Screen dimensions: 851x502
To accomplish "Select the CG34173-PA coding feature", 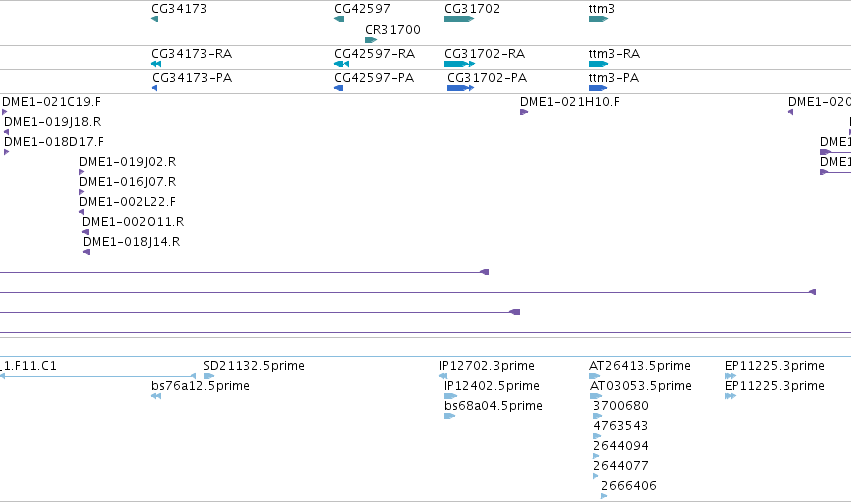I will [x=155, y=88].
